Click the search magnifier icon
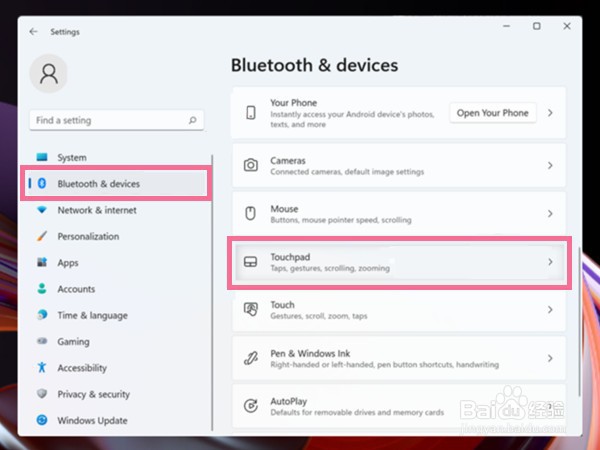600x450 pixels. pos(192,120)
